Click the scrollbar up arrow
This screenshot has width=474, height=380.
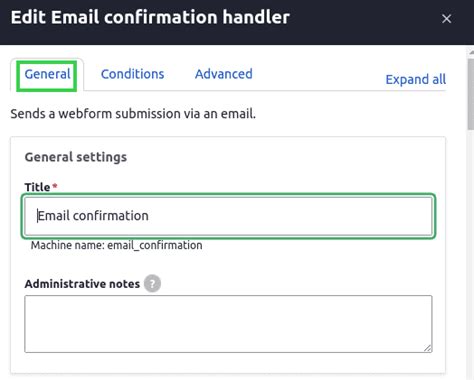pyautogui.click(x=471, y=52)
